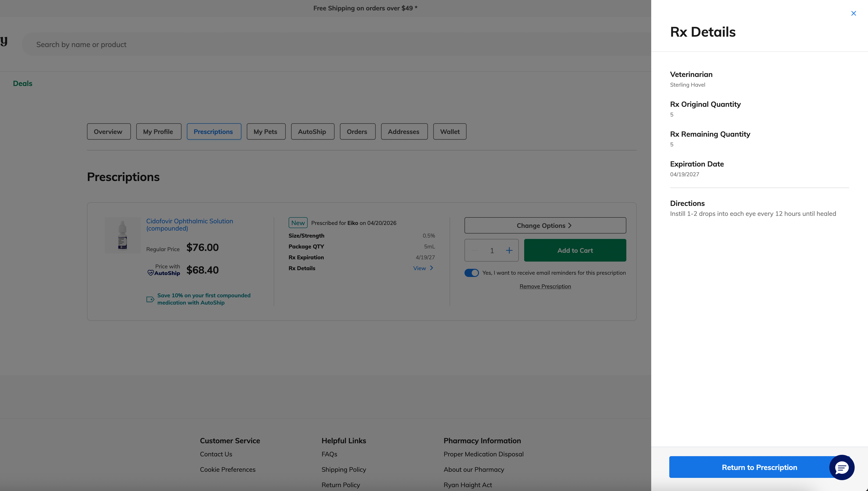
Task: Expand Change Options chevron button
Action: point(545,225)
